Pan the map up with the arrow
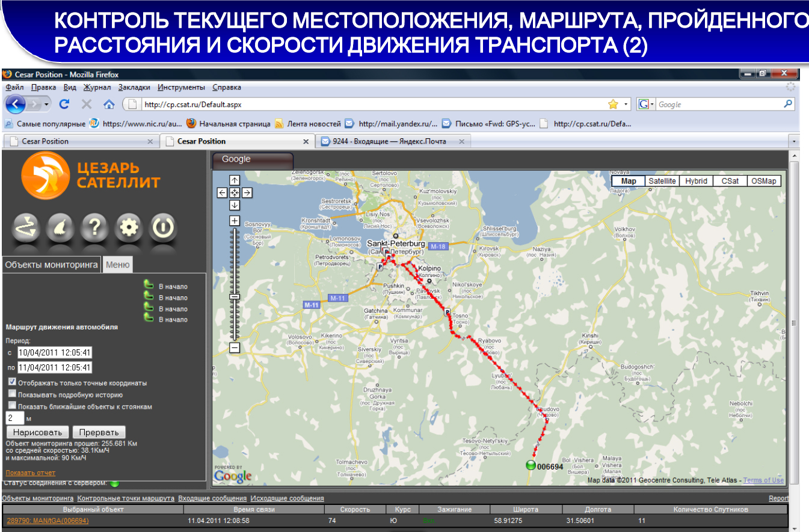809x532 pixels. point(235,180)
